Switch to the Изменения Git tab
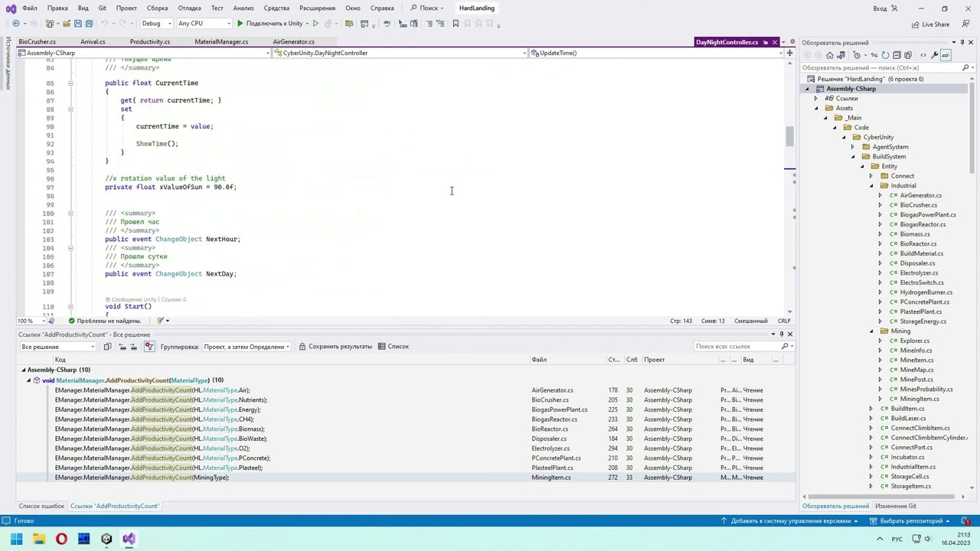This screenshot has height=551, width=980. [x=896, y=506]
